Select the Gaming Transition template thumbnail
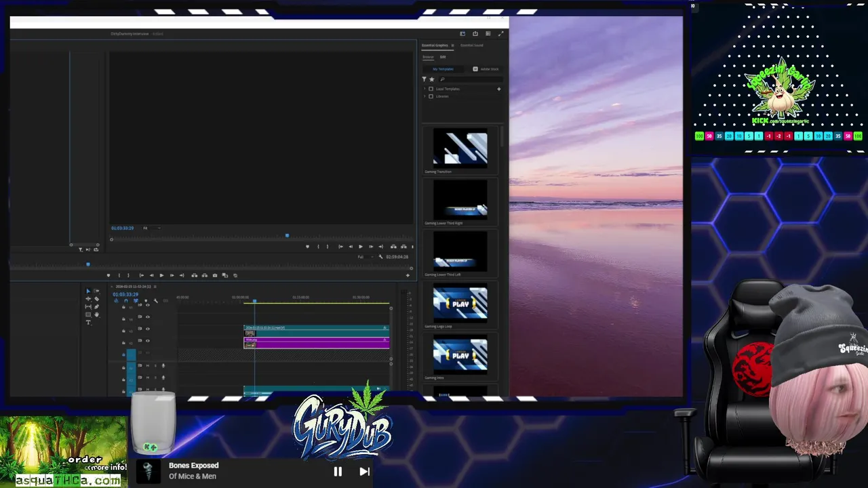 pos(460,148)
